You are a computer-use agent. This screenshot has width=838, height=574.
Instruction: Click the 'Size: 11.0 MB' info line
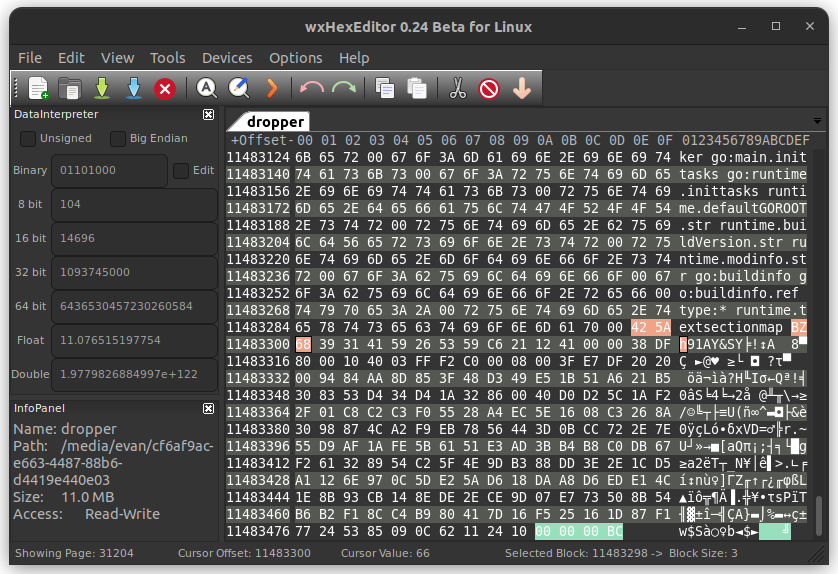click(x=64, y=498)
